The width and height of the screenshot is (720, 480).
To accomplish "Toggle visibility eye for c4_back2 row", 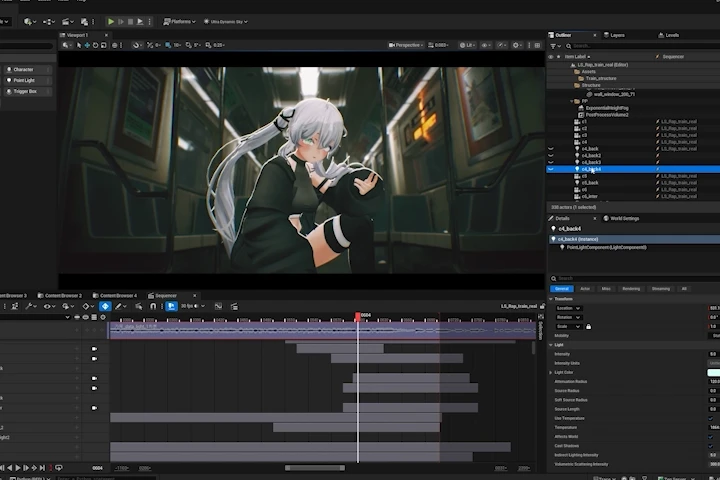I will coord(551,156).
